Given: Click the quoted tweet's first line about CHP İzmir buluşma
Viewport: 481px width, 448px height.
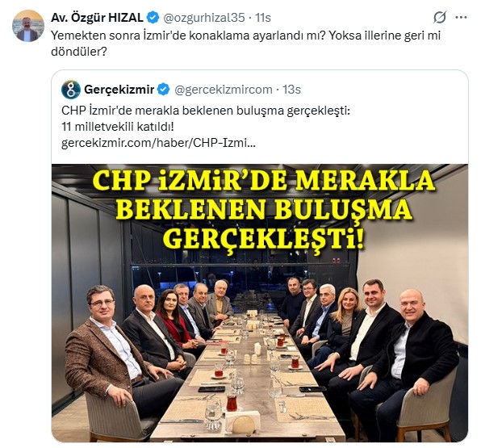Looking at the screenshot, I should pos(206,111).
